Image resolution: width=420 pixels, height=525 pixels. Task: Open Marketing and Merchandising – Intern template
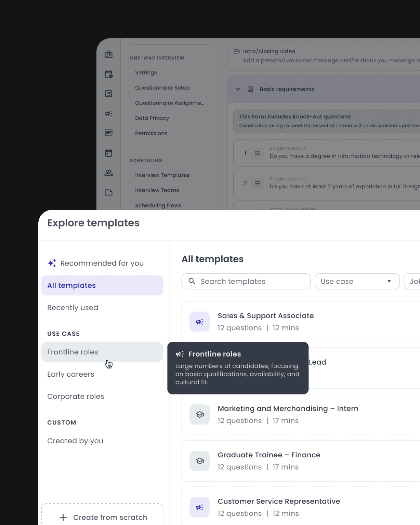301,415
